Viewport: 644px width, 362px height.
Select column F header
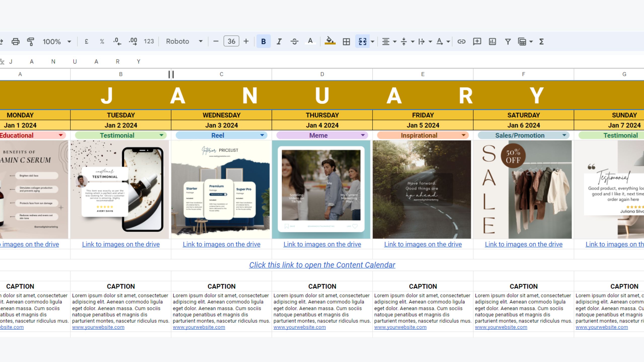pos(524,74)
